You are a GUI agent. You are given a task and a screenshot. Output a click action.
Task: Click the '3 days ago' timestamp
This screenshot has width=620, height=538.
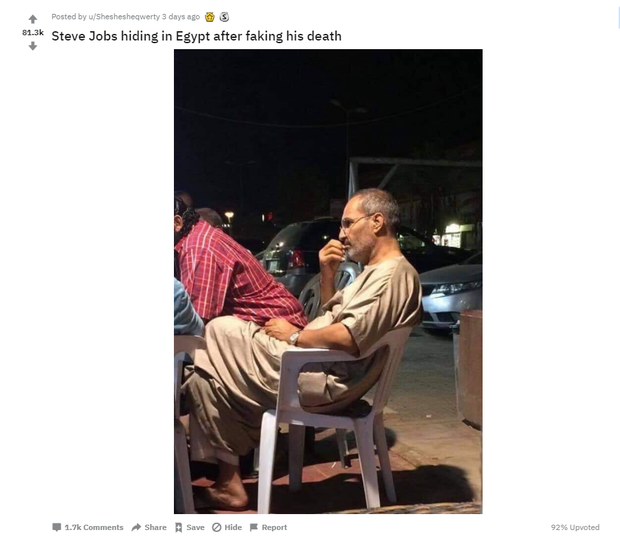tap(181, 17)
